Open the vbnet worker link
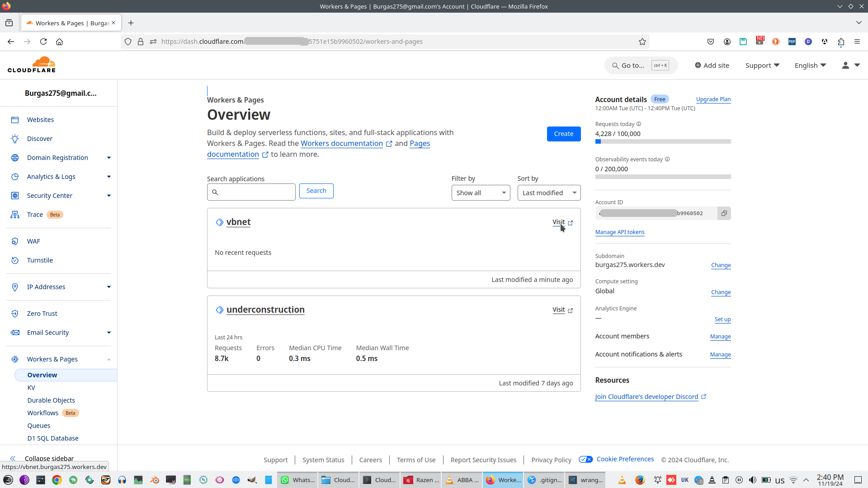This screenshot has height=488, width=868. pos(238,222)
